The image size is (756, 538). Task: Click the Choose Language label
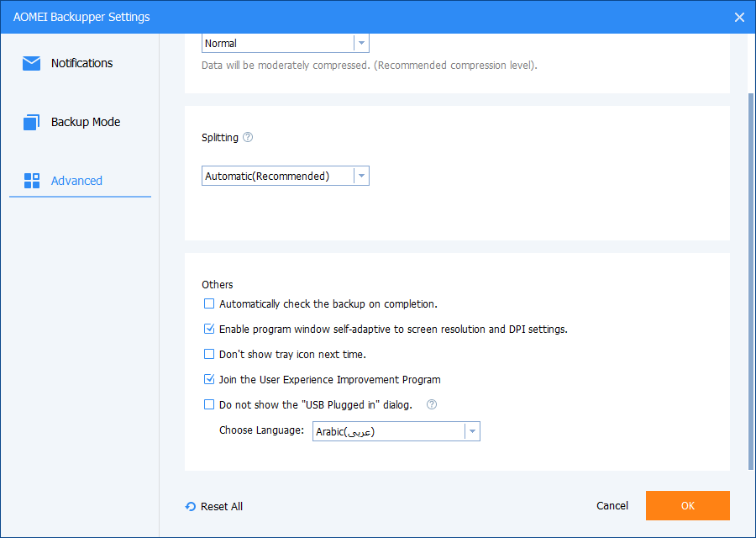coord(261,430)
